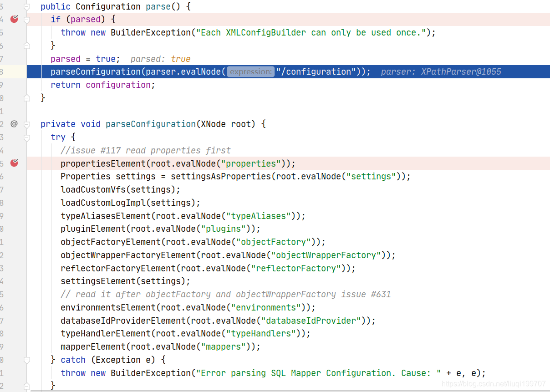The width and height of the screenshot is (550, 392).
Task: Click comment mentioning issue #631
Action: pyautogui.click(x=226, y=294)
